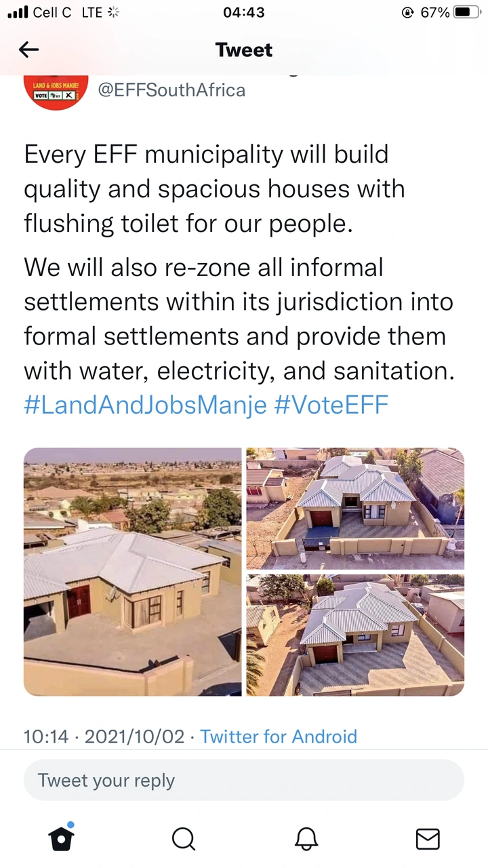Screen dimensions: 488x868
Task: Tap the 04:43 clock in status bar
Action: pyautogui.click(x=244, y=12)
